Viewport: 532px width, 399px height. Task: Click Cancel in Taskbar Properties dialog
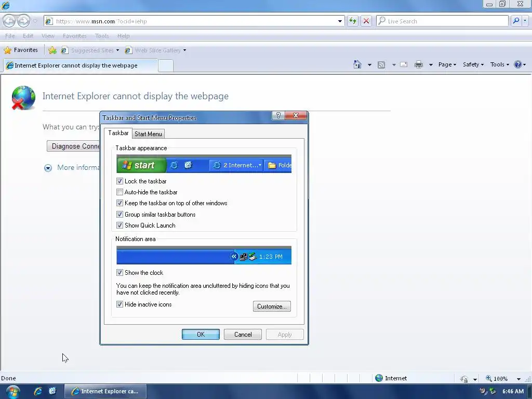pyautogui.click(x=243, y=334)
